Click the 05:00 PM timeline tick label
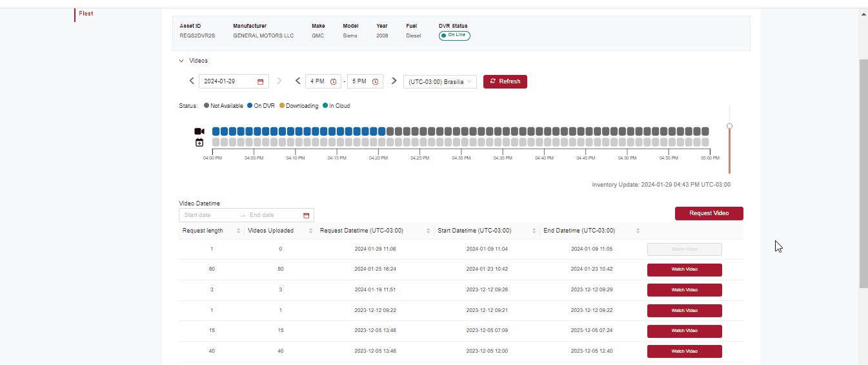Image resolution: width=868 pixels, height=365 pixels. pyautogui.click(x=710, y=158)
